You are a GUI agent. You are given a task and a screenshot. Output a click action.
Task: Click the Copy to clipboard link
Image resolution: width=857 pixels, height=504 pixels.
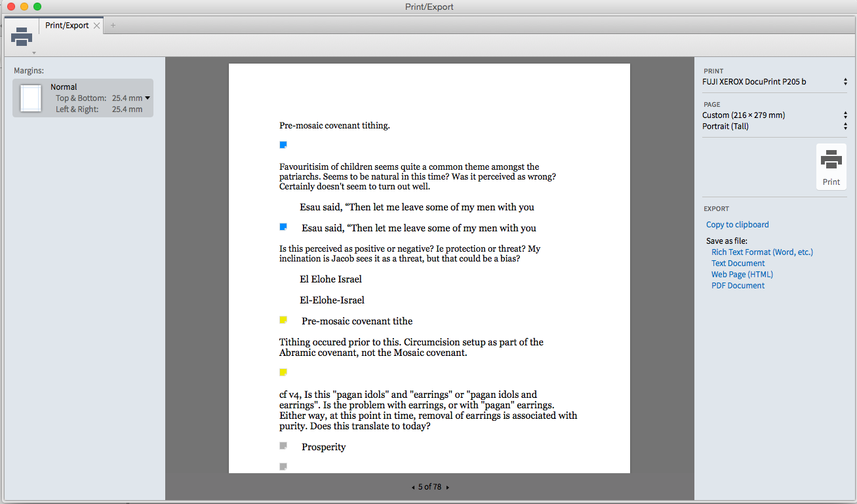coord(737,224)
